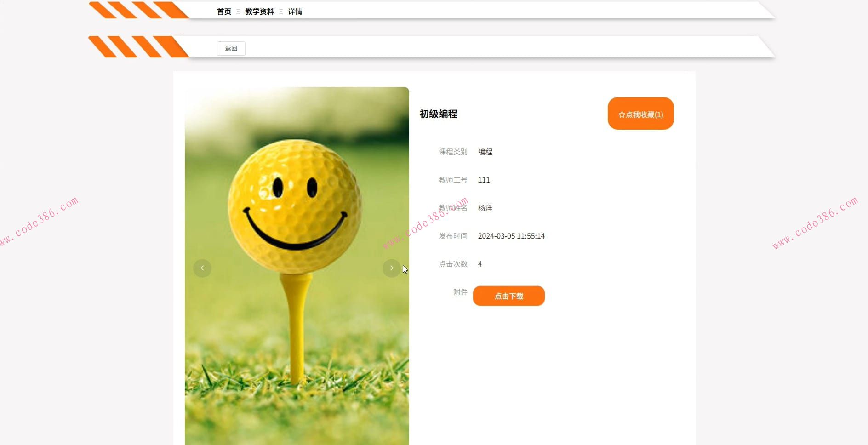Click the 返回 back button

[x=231, y=48]
